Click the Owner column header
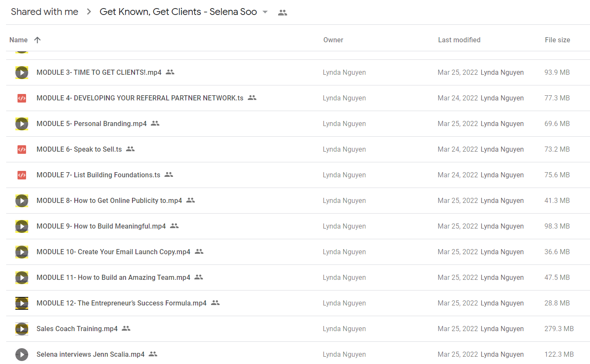The height and width of the screenshot is (364, 590). tap(333, 40)
